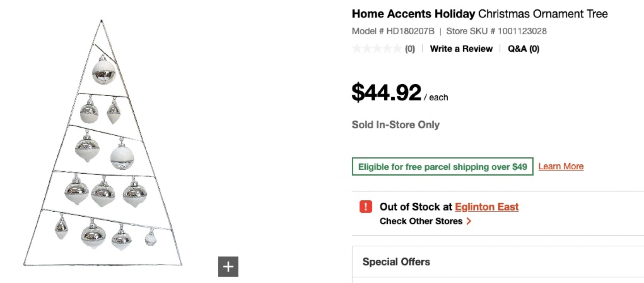Click the Store SKU # 1001123028 text
This screenshot has width=644, height=283.
(496, 31)
